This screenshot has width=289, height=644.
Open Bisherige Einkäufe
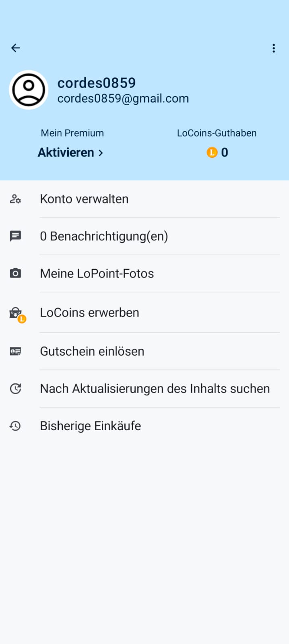(x=91, y=426)
